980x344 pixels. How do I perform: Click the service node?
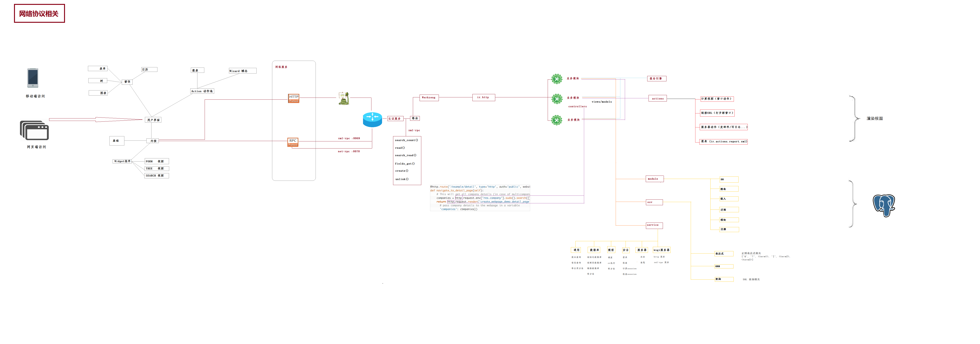pyautogui.click(x=654, y=225)
